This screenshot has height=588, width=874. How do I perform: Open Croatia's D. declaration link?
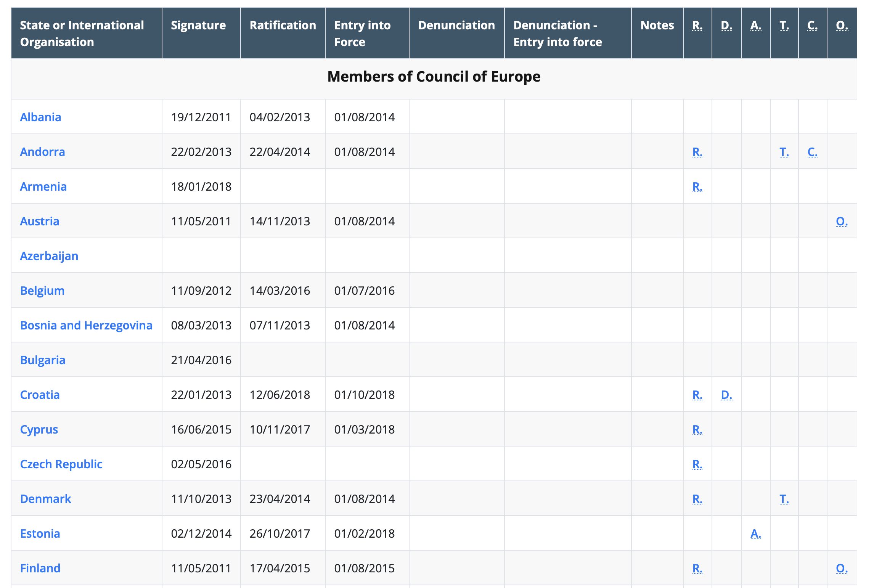(x=726, y=395)
